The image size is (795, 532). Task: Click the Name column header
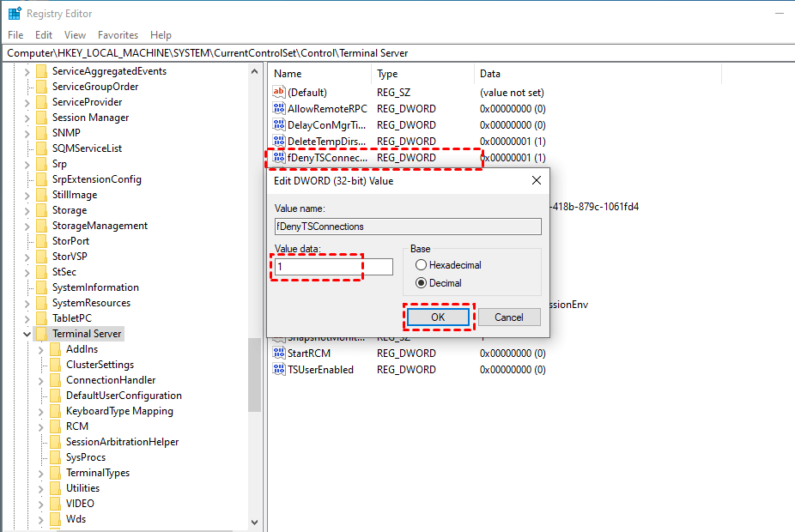point(320,74)
